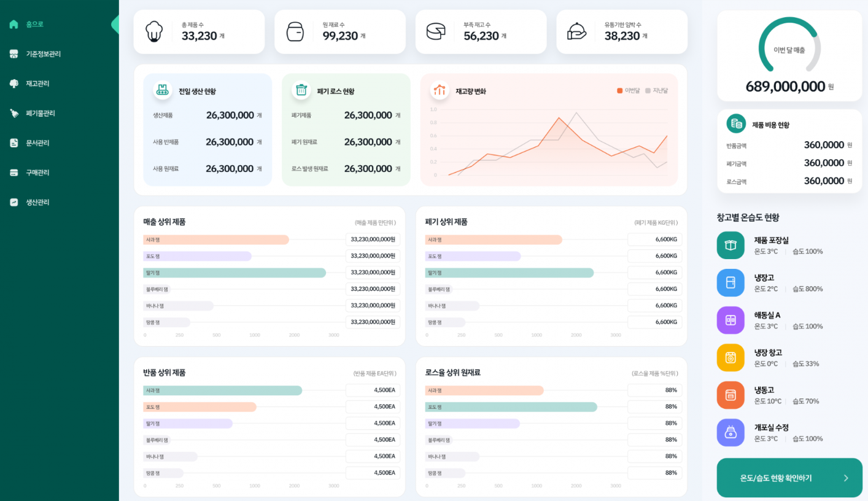
Task: Click the 폐기 로스 현황 trash icon
Action: coord(301,90)
